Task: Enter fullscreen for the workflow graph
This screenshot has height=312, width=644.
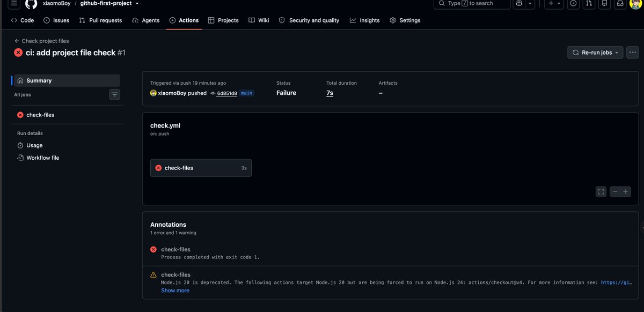Action: [x=601, y=191]
